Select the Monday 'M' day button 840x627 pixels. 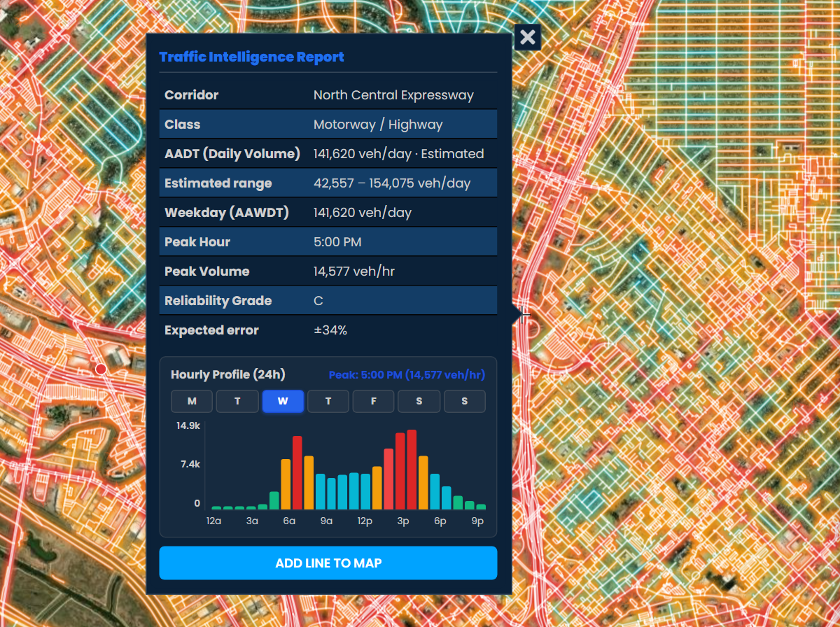[x=192, y=401]
